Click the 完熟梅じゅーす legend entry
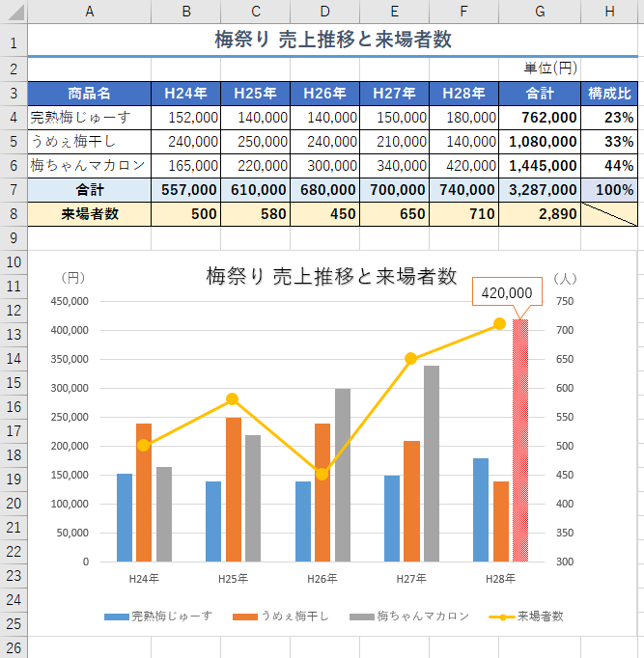 point(158,617)
